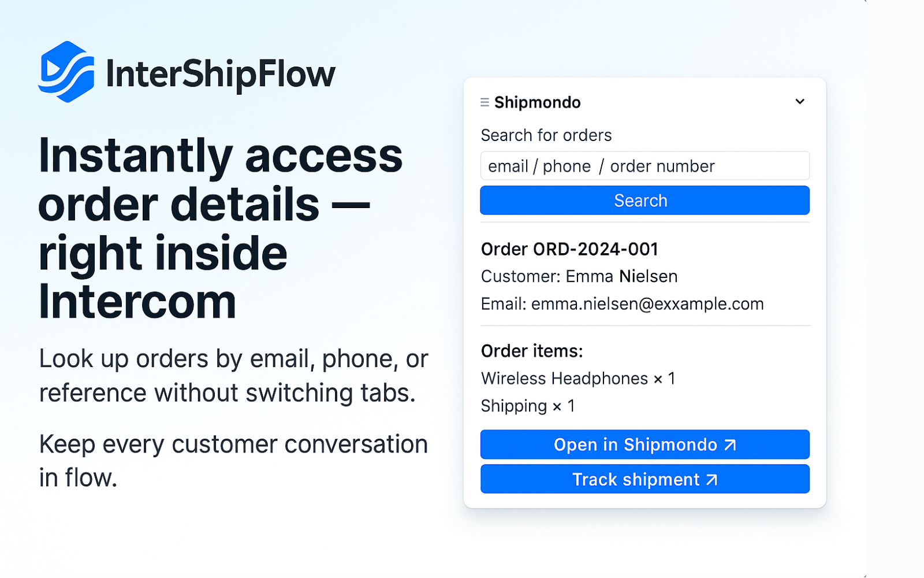Click the arrow icon on Open in Shipmondo

point(731,444)
